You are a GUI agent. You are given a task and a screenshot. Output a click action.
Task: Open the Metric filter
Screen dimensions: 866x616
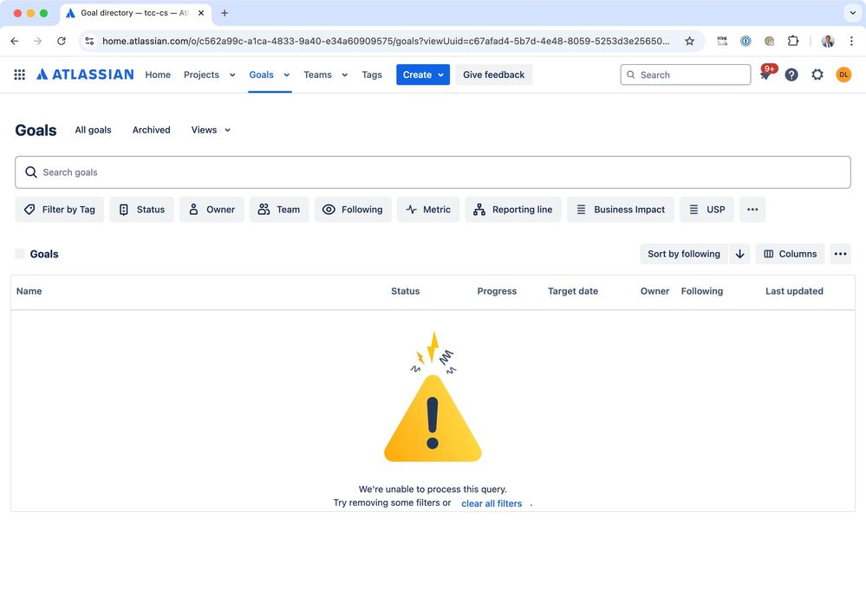pyautogui.click(x=428, y=209)
